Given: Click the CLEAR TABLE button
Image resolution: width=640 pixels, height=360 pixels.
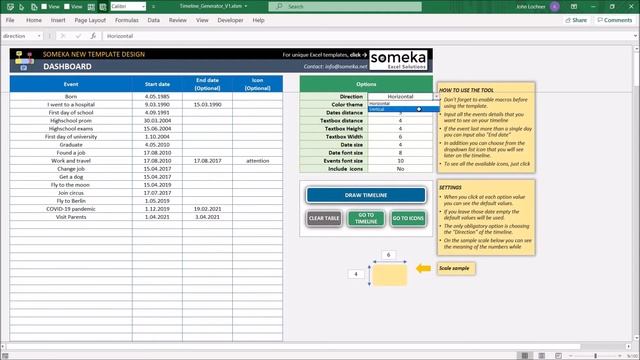Looking at the screenshot, I should click(x=324, y=218).
